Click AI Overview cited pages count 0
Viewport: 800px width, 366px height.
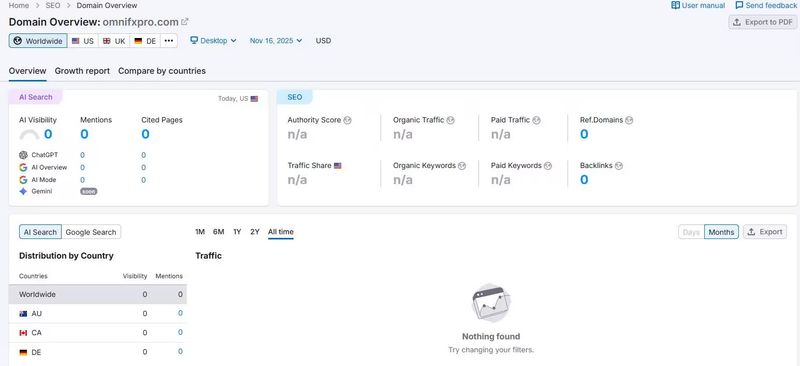(x=144, y=167)
